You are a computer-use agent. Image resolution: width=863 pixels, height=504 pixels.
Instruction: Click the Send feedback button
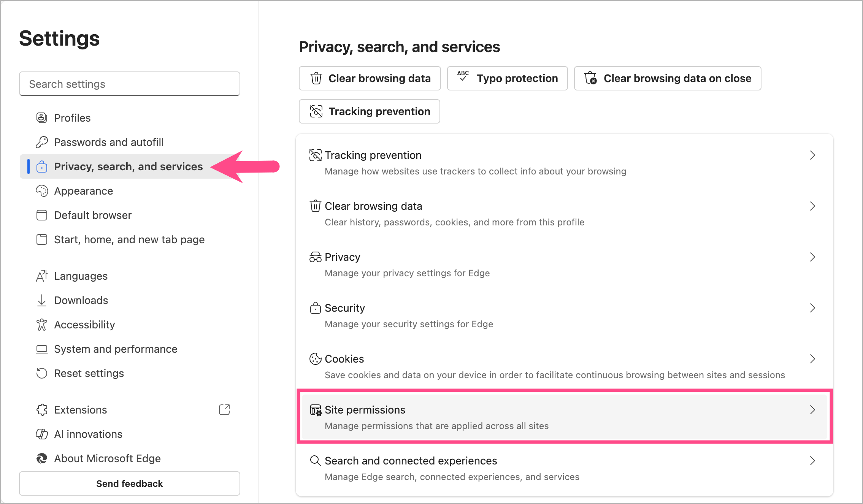click(130, 483)
